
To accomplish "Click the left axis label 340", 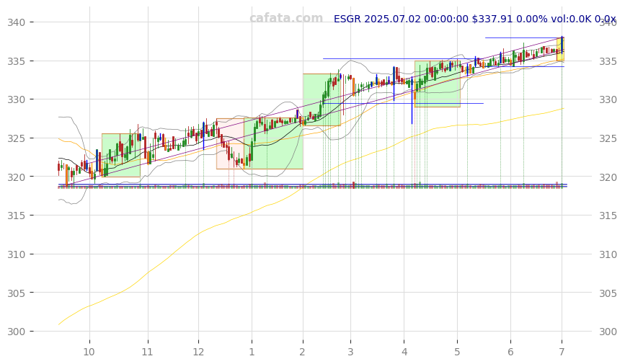I will (17, 22).
